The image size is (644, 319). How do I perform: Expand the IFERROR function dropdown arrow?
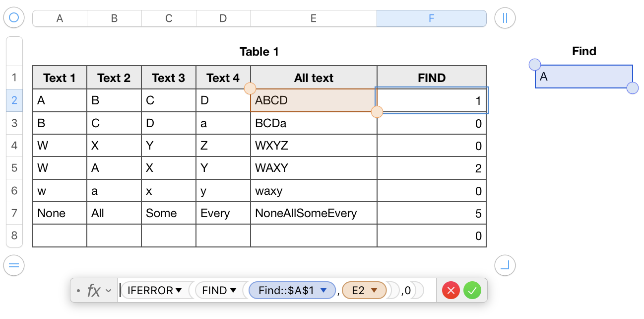click(x=179, y=291)
